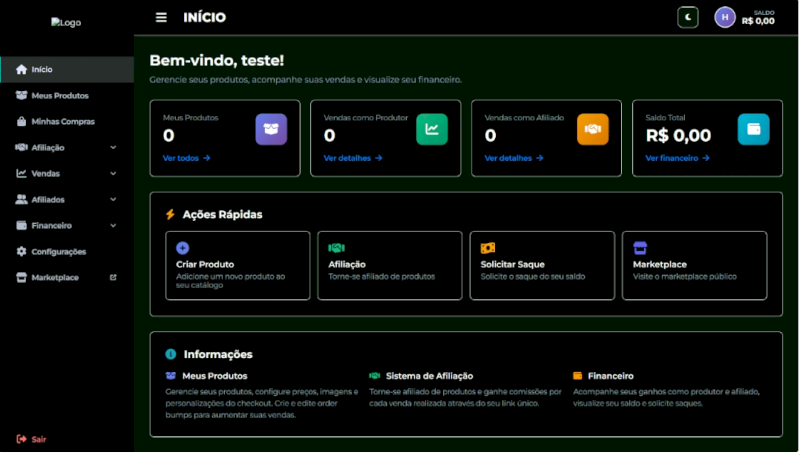
Task: Click the blue wallet Saldo Total icon
Action: [x=753, y=129]
